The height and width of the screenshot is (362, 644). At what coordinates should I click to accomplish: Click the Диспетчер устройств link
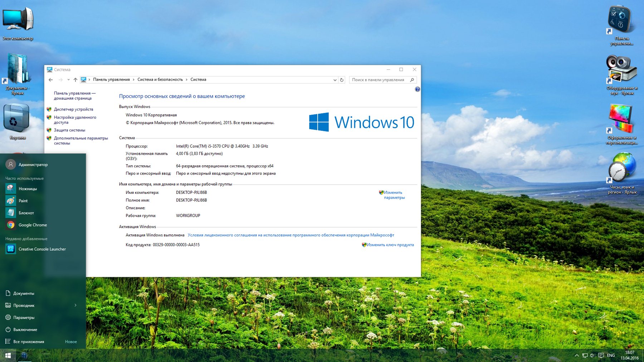point(73,109)
